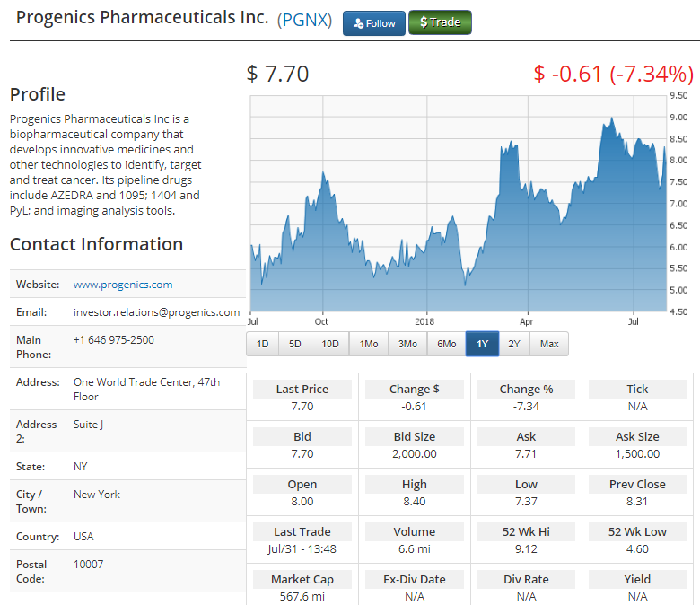This screenshot has height=605, width=700.
Task: Open the PGNX ticker link
Action: 304,20
